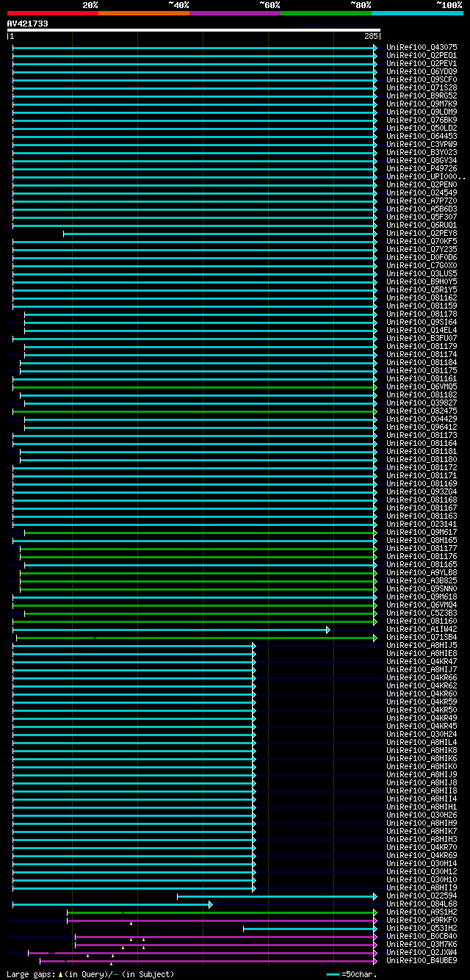Select the UniRef100_Q39827 entry

[422, 403]
